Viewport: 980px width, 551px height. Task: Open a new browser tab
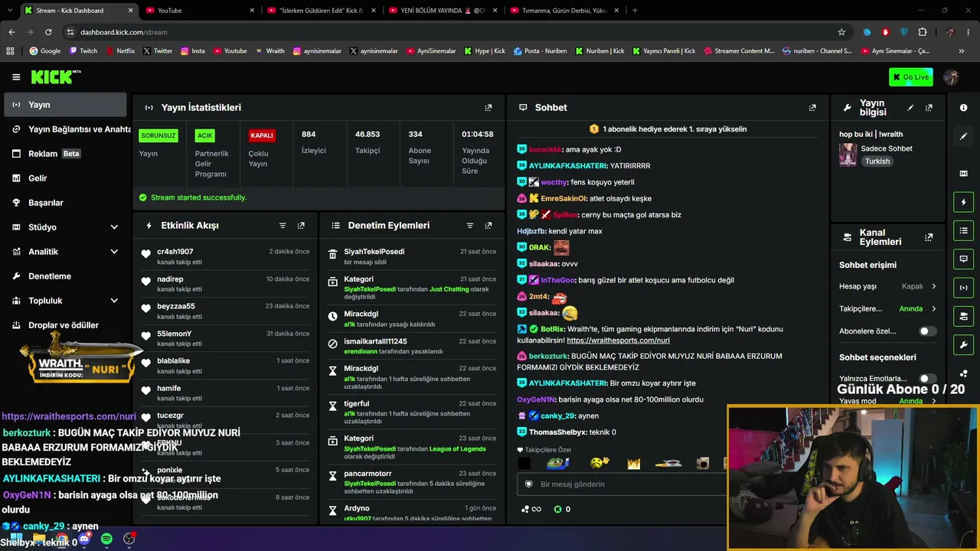point(635,11)
